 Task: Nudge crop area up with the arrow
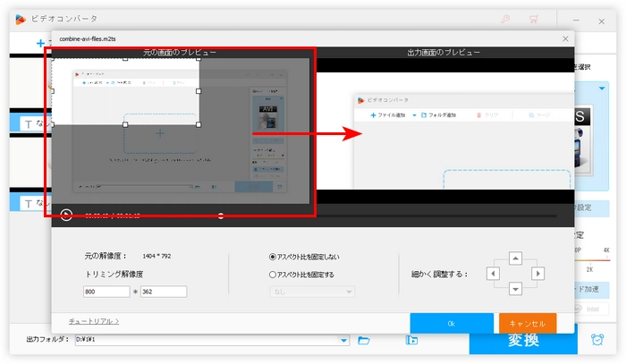pos(514,258)
